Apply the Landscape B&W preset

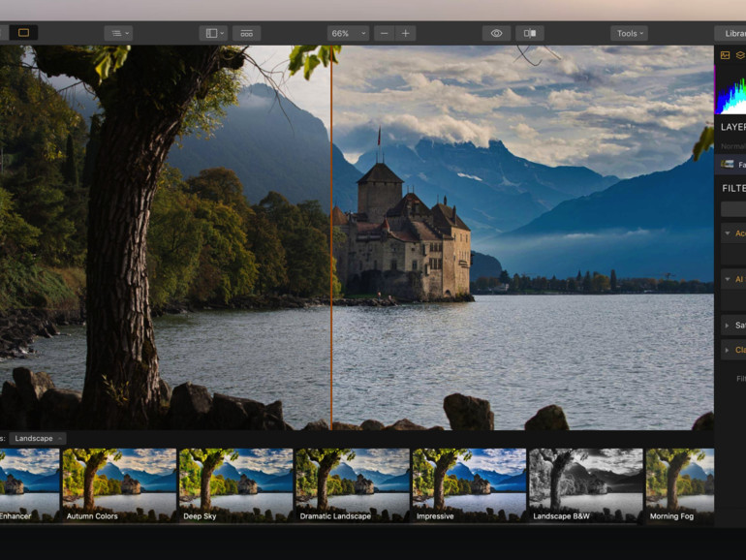(x=586, y=485)
